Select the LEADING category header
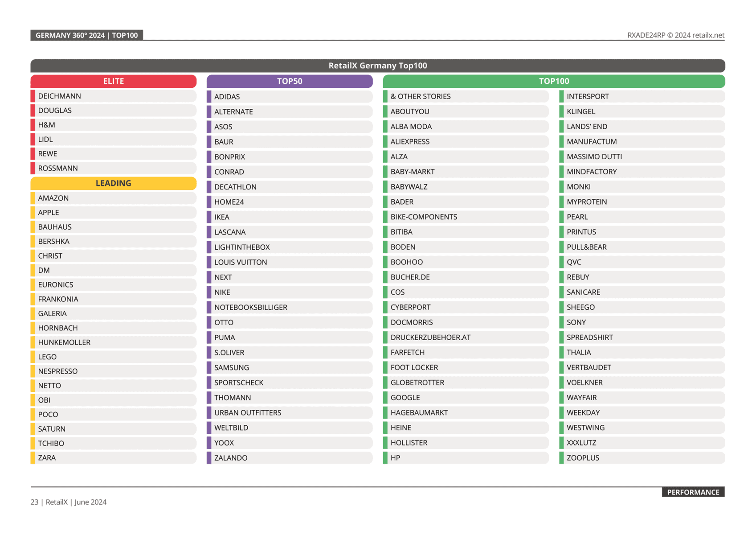 pos(114,183)
